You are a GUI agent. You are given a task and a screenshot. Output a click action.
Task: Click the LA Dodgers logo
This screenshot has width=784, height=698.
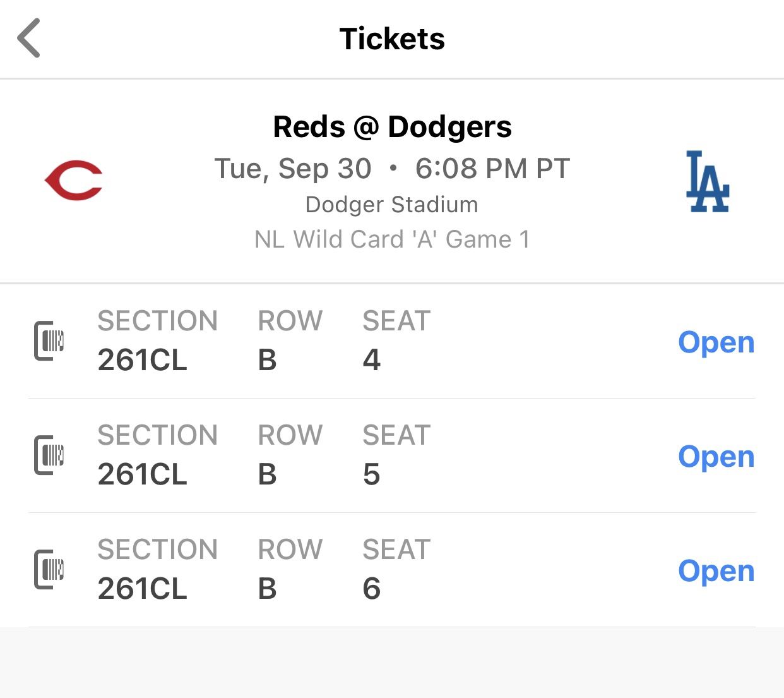point(707,182)
